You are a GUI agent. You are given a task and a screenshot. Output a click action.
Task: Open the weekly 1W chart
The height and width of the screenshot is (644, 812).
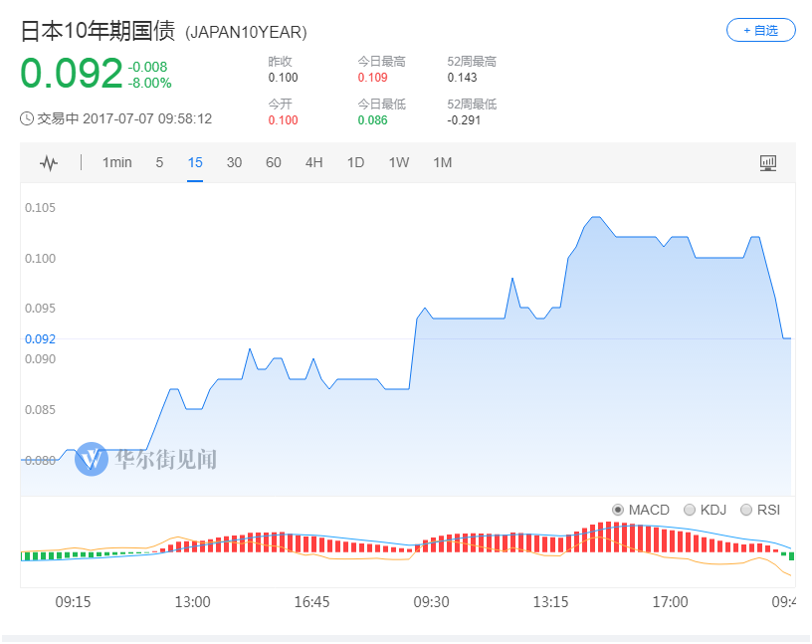coord(397,161)
